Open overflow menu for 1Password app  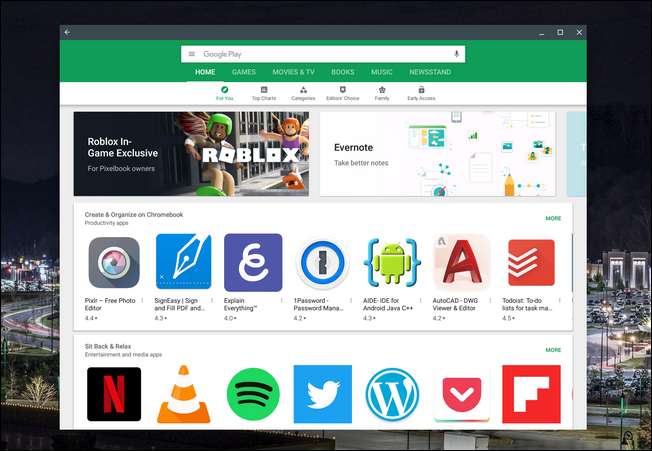351,300
